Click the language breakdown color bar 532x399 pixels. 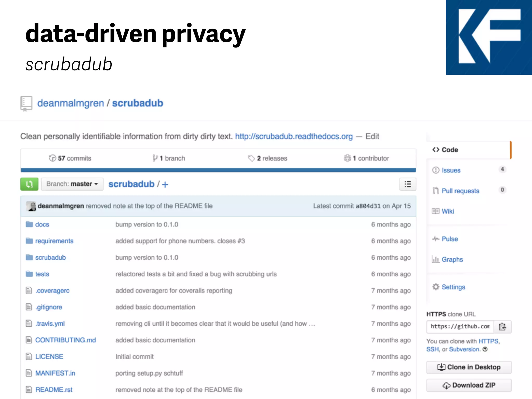[x=218, y=170]
